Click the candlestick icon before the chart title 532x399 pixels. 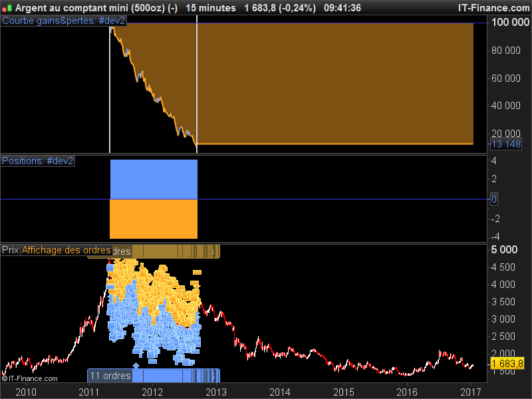coord(7,8)
